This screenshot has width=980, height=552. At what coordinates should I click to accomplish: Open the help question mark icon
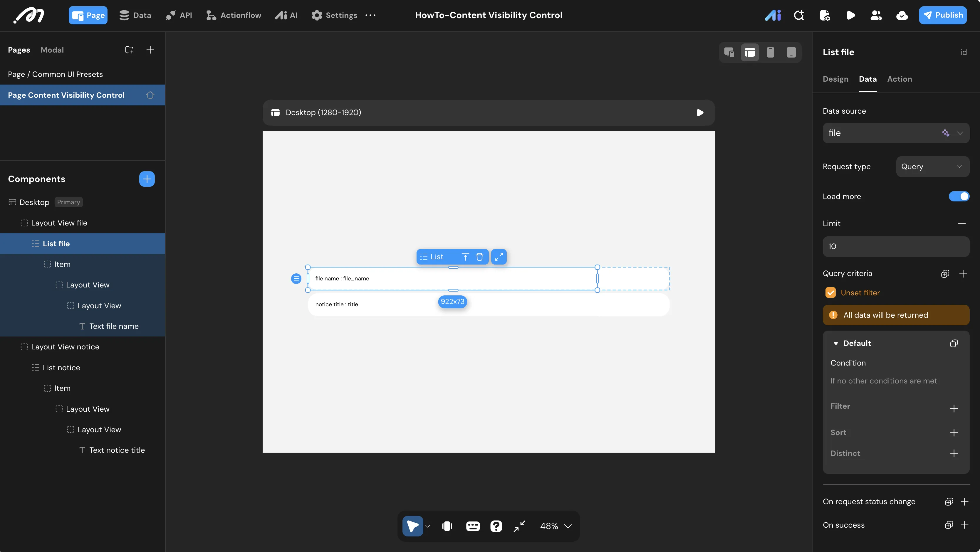click(x=496, y=526)
